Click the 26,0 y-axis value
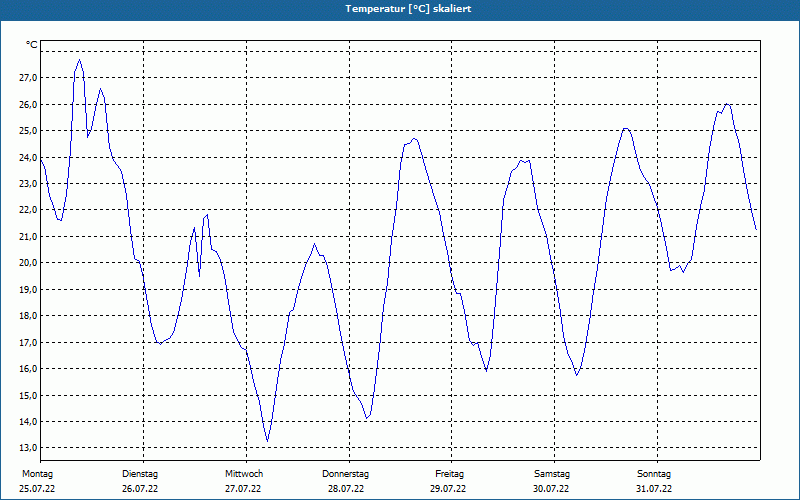Screen dimensions: 800x500 pos(28,104)
